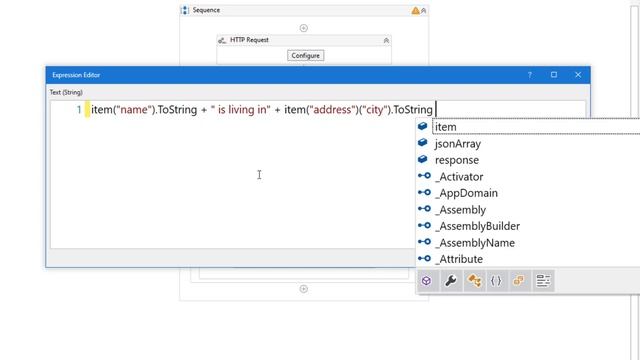Toggle the text-lines snippet filter icon

pos(543,281)
